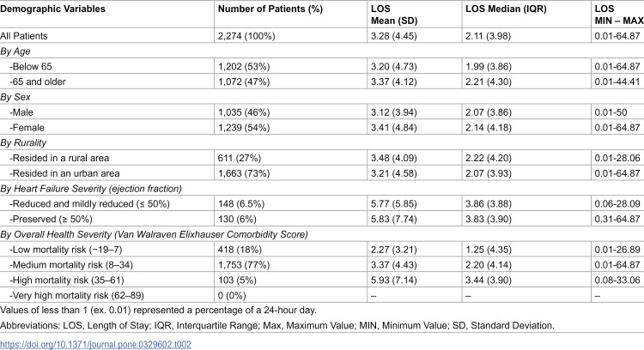The height and width of the screenshot is (350, 644).
Task: Select the By Age section heading
Action: [15, 51]
